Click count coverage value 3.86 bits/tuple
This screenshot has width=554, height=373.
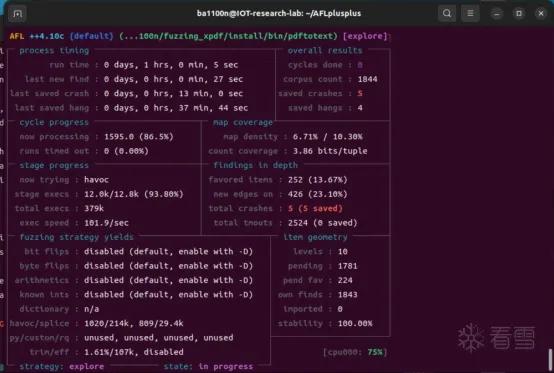pyautogui.click(x=330, y=151)
